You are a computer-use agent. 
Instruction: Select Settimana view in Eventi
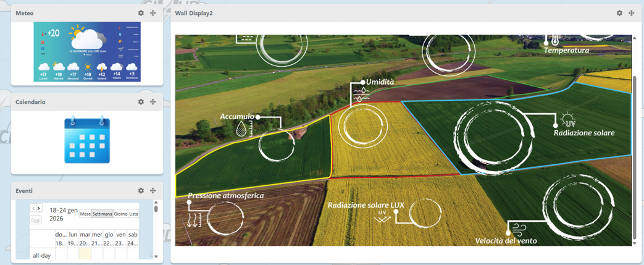coord(102,214)
